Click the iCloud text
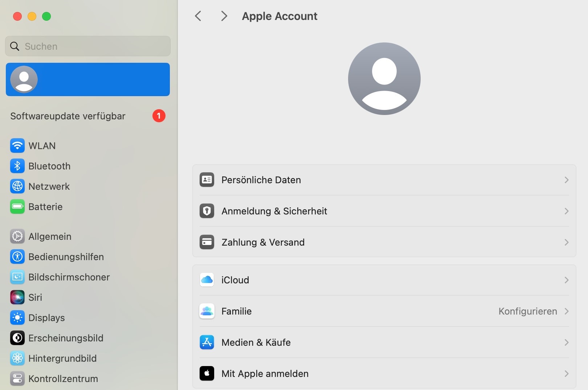 (235, 280)
